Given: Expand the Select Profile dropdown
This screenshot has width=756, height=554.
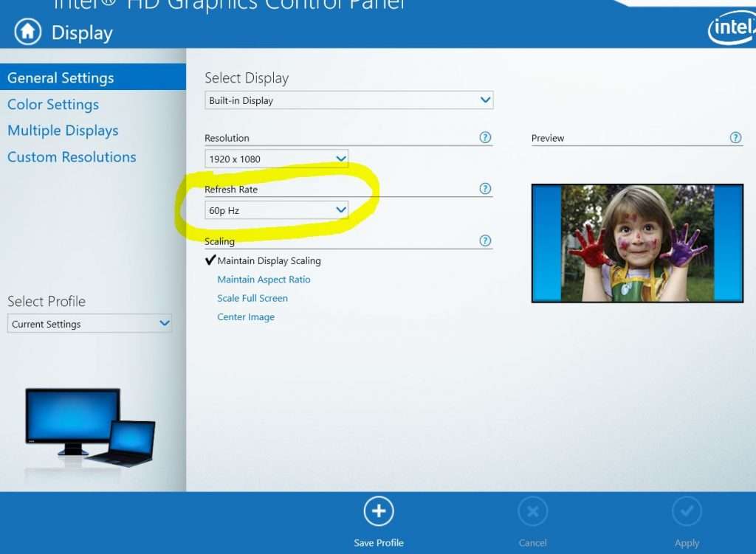Looking at the screenshot, I should pos(89,324).
